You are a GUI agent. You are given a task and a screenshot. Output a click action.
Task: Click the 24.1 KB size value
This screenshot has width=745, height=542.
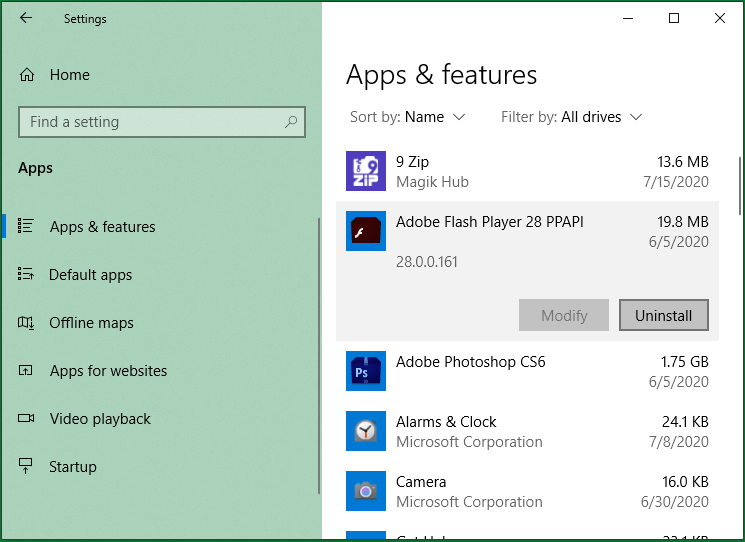[x=685, y=422]
